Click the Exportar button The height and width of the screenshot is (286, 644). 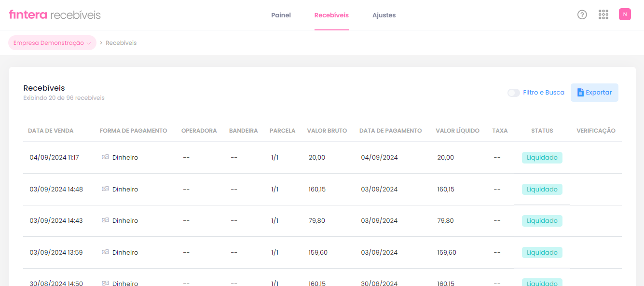[x=594, y=93]
